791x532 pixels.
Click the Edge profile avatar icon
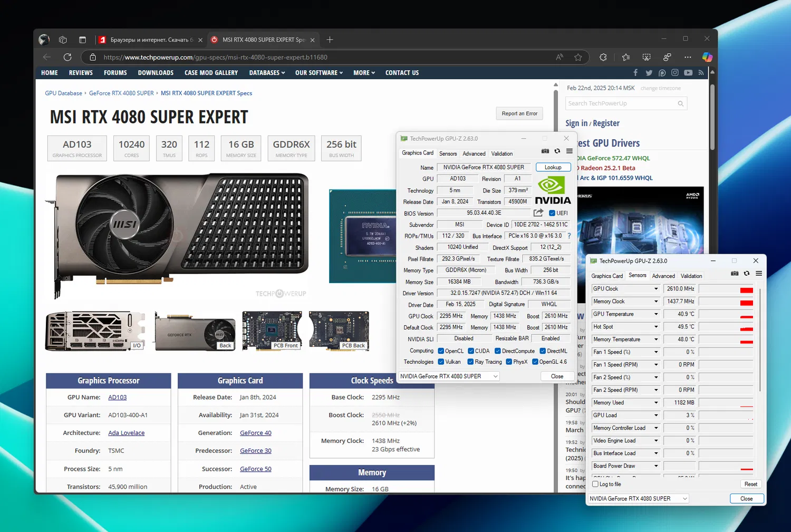point(44,40)
